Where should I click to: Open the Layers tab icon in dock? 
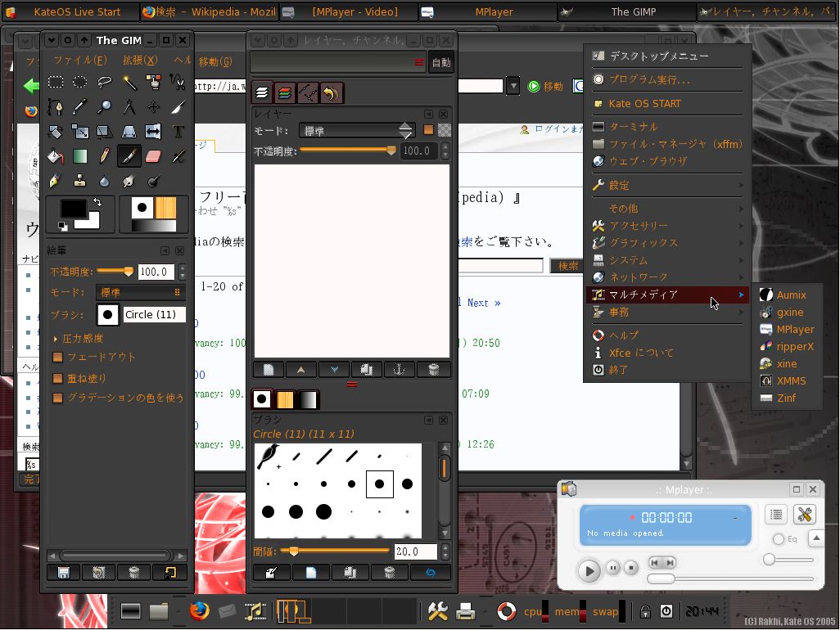tap(262, 93)
